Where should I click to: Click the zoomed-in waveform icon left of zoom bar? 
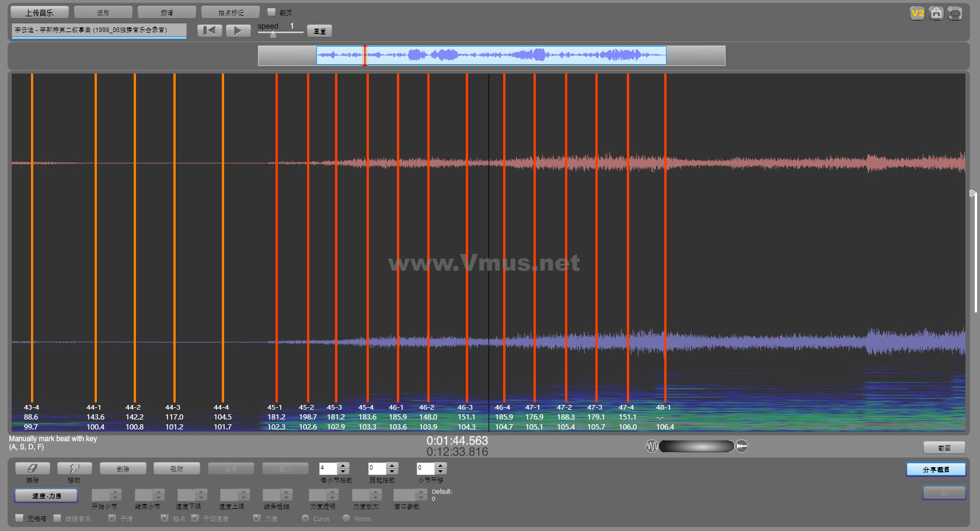coord(651,446)
